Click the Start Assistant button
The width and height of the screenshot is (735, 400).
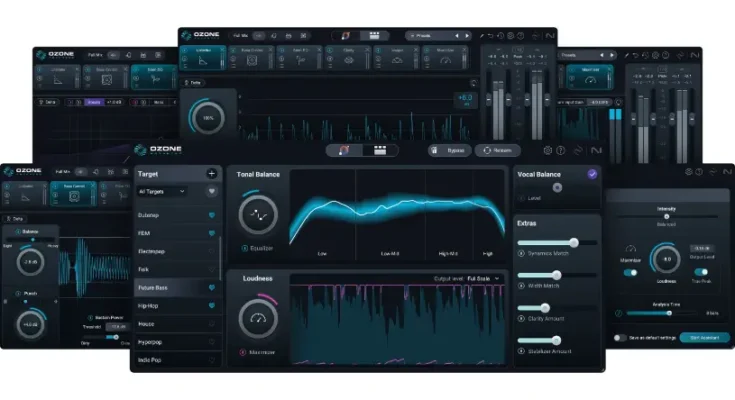(704, 338)
